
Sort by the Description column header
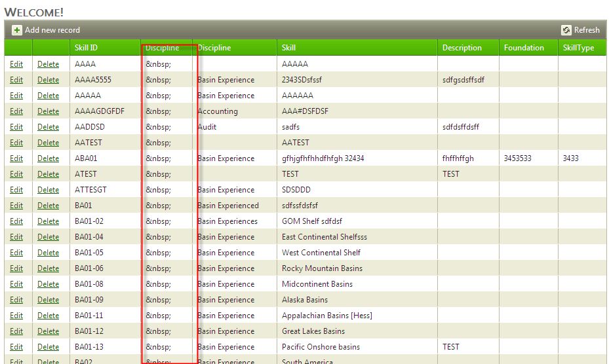(462, 47)
